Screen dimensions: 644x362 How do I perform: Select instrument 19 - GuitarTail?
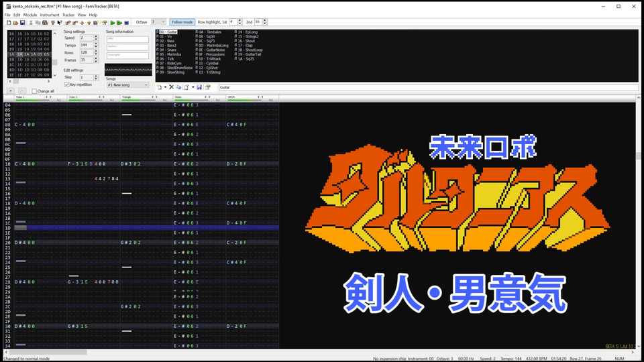pos(248,54)
